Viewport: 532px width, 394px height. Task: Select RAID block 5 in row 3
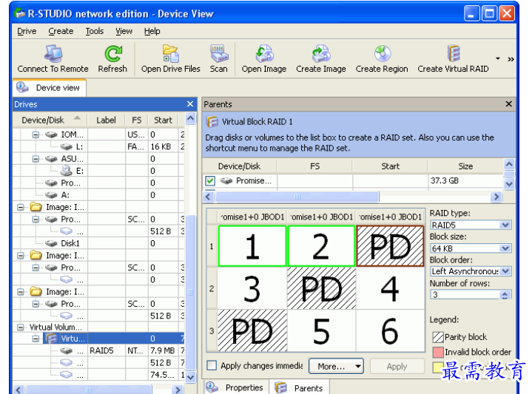[321, 330]
